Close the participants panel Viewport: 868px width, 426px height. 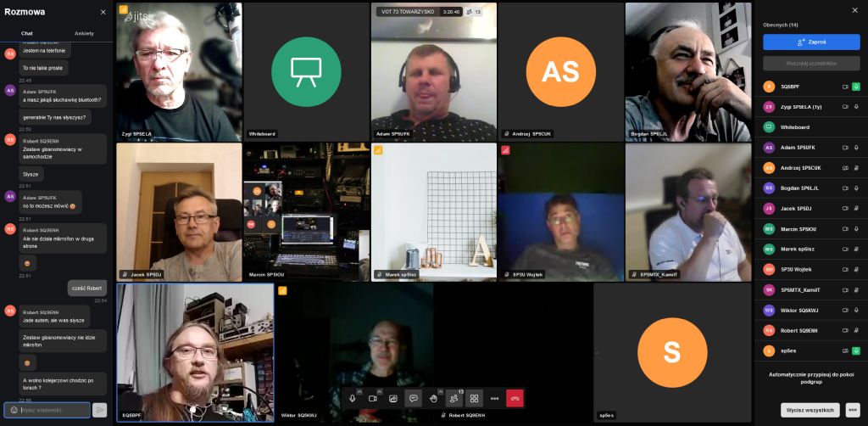point(853,9)
